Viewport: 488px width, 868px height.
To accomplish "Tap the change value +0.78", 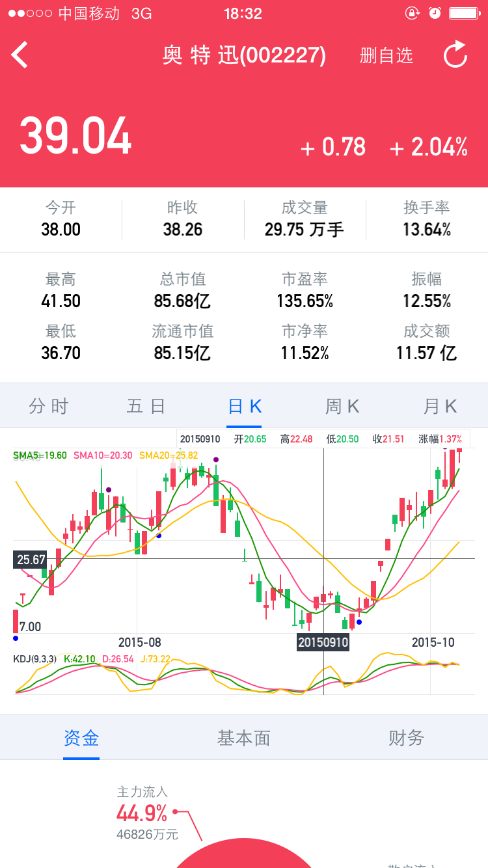I will 332,148.
